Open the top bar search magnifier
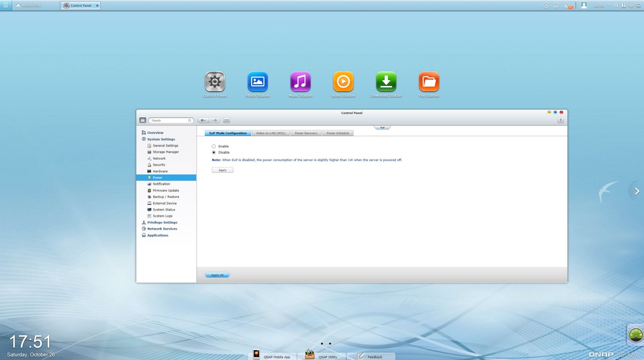Screen dimensions: 644x360 coord(617,6)
